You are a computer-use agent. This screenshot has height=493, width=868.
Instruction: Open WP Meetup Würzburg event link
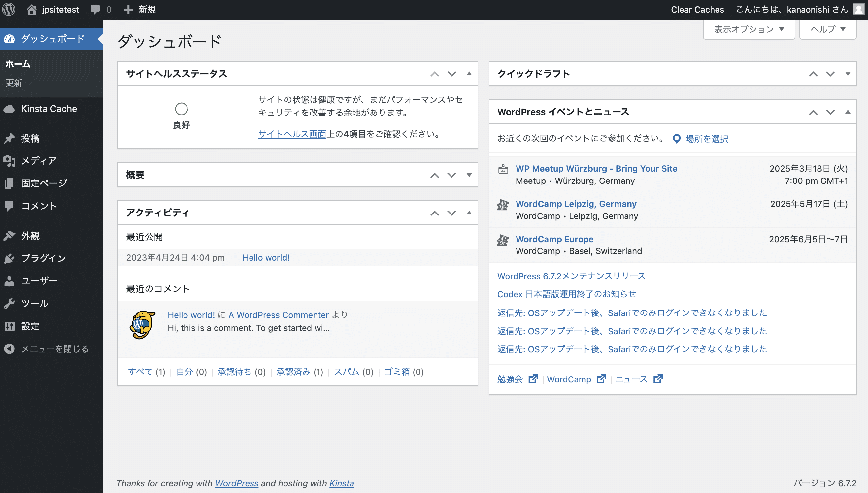click(596, 168)
